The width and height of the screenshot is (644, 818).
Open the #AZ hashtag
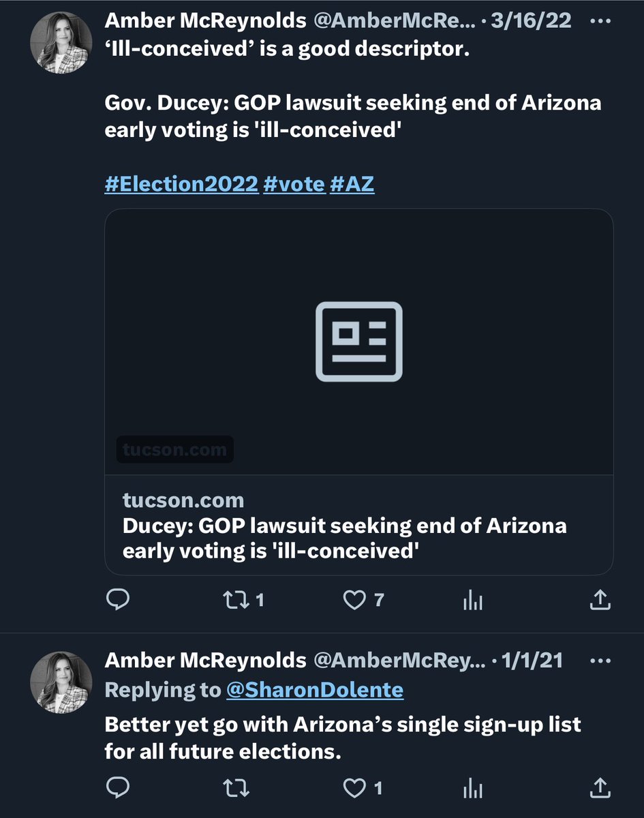point(352,184)
